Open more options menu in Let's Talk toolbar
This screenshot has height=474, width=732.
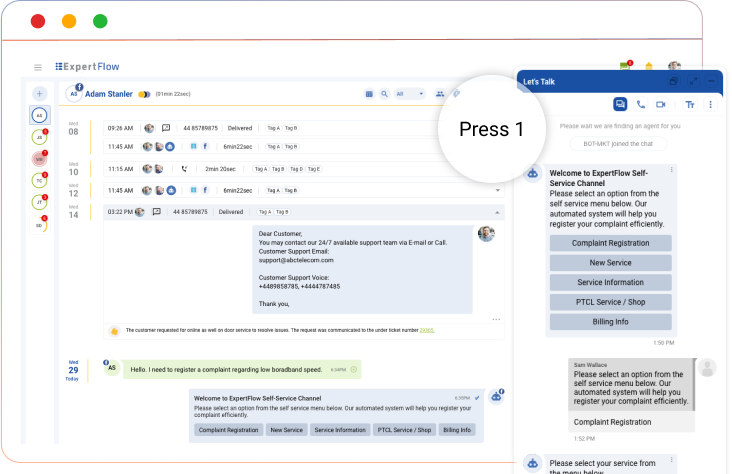click(x=711, y=105)
